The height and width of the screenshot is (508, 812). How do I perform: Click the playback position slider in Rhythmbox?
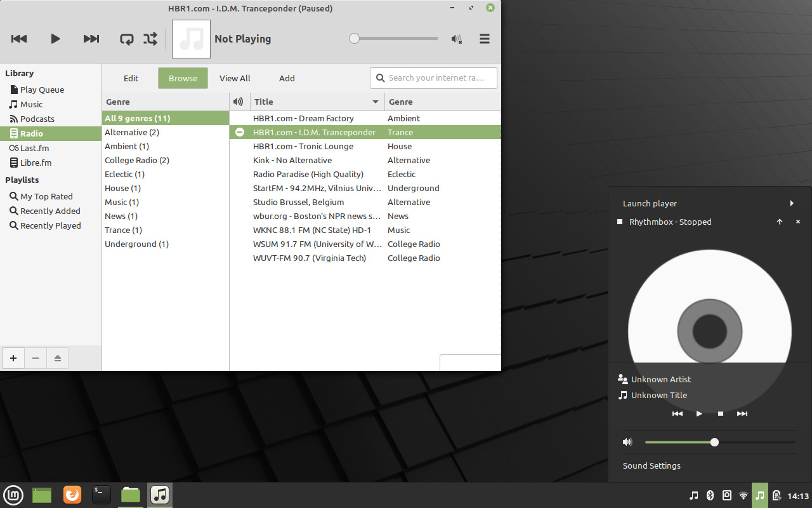click(393, 39)
